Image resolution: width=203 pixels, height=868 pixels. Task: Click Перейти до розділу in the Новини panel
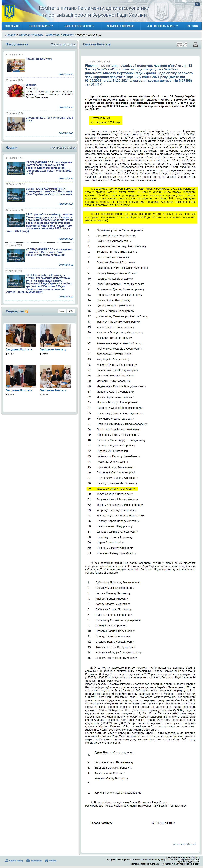pos(63,148)
